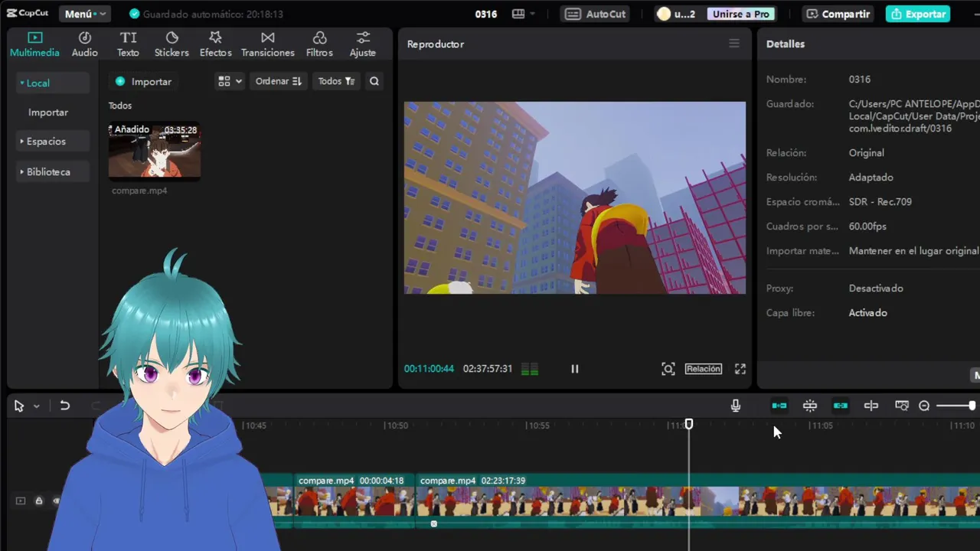Click the microphone record voiceover icon
The height and width of the screenshot is (551, 980).
coord(736,406)
